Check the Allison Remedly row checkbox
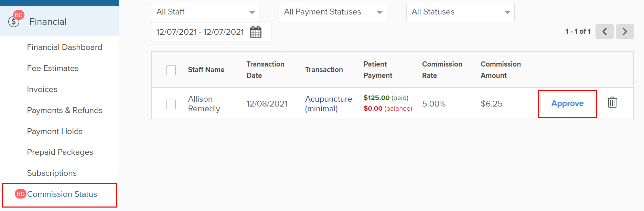This screenshot has width=644, height=211. 171,104
